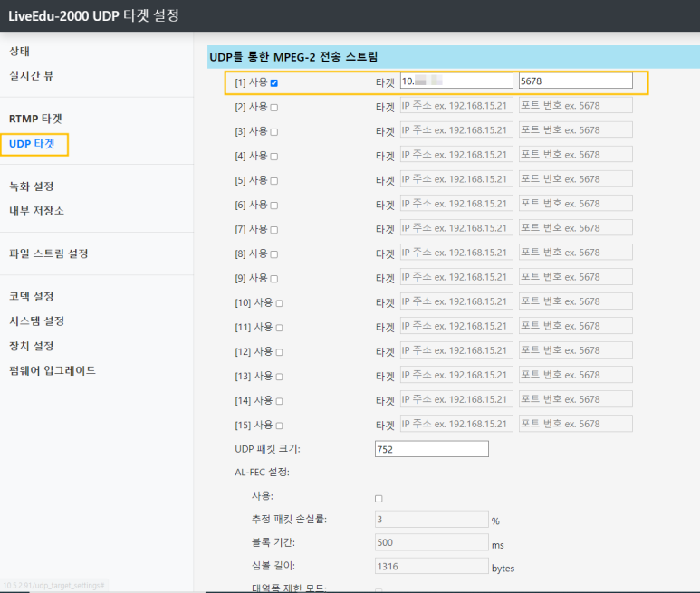The image size is (700, 593).
Task: Click target [2] port number field
Action: tap(575, 105)
